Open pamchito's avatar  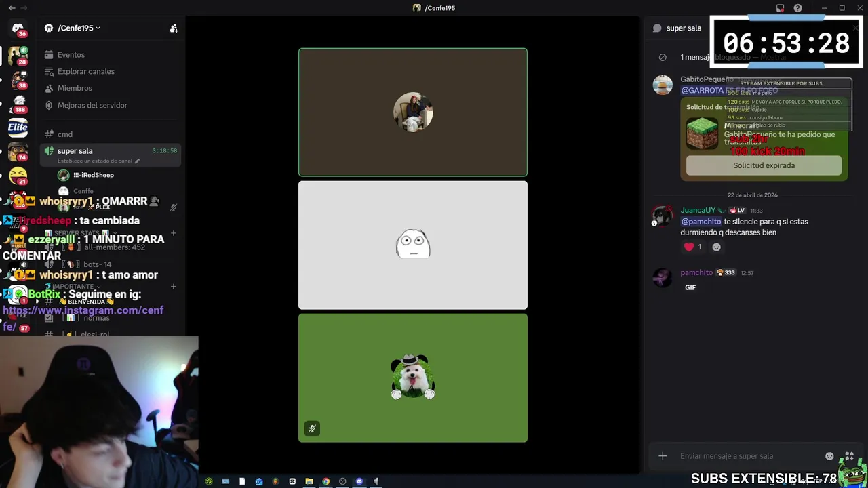pos(663,278)
